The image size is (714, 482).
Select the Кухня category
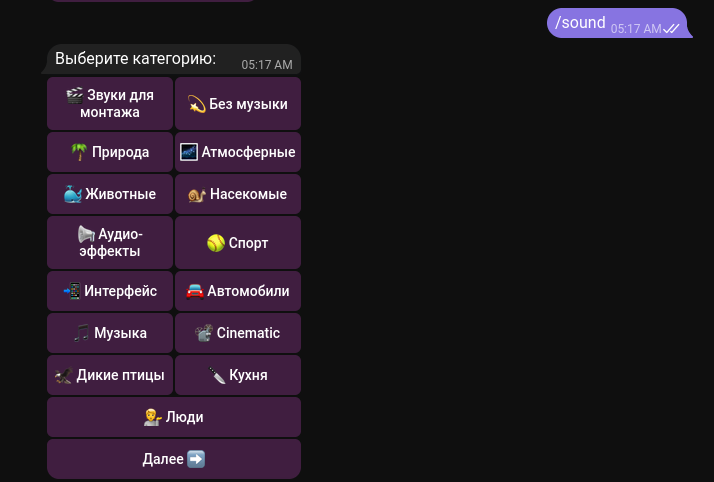(238, 375)
